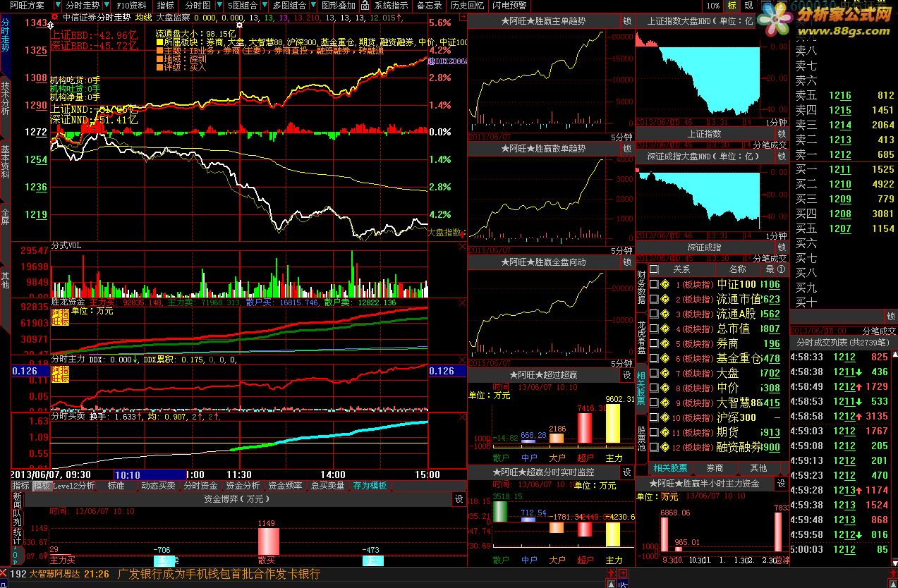Open the 财务数据 vertical tab
Image resolution: width=898 pixels, height=588 pixels.
pyautogui.click(x=641, y=287)
